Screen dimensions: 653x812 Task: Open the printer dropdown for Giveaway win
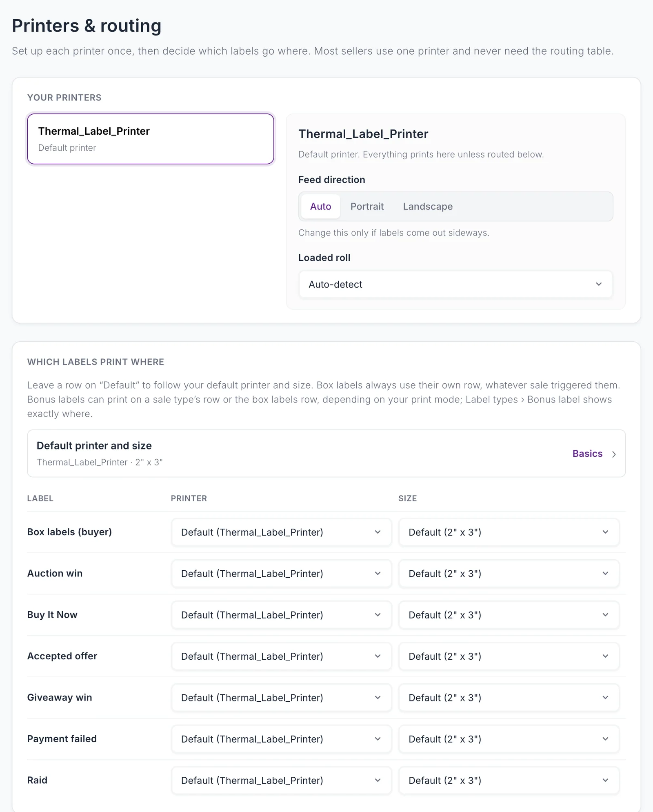click(281, 698)
